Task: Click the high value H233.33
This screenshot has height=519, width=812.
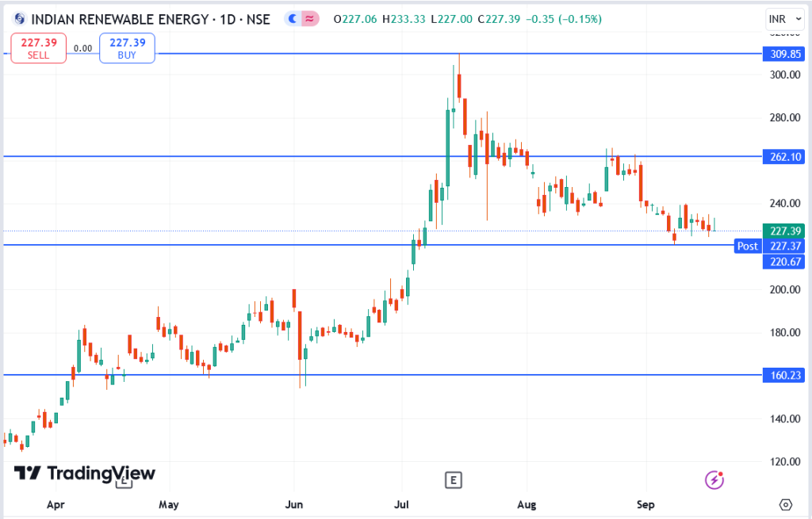Action: [404, 20]
